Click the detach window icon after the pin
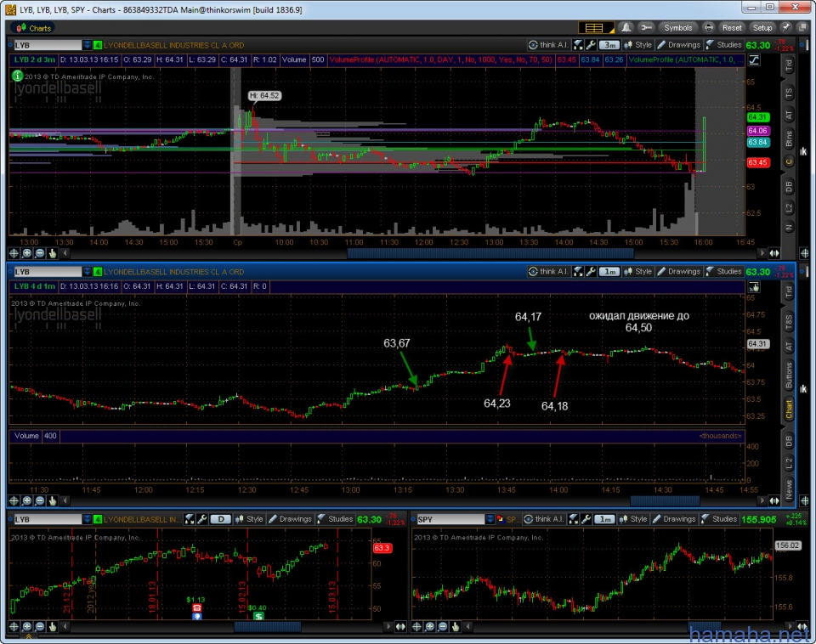This screenshot has height=644, width=816. pyautogui.click(x=802, y=27)
